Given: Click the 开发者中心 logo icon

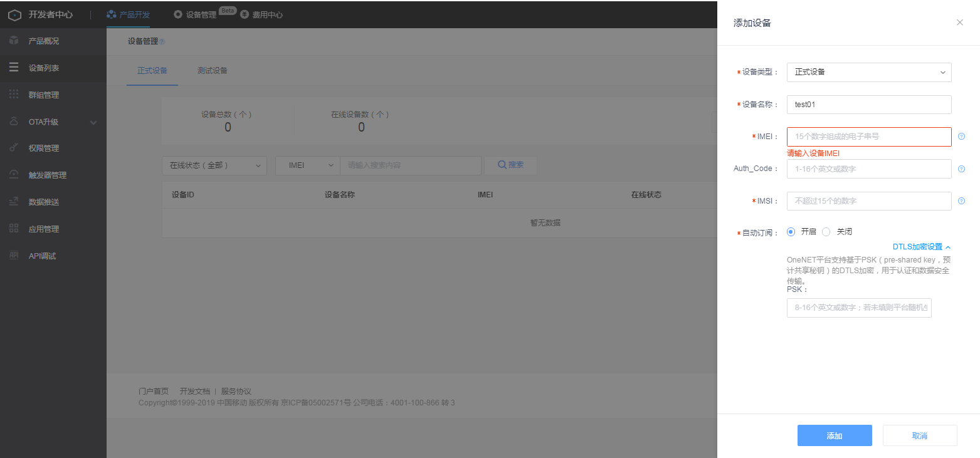Looking at the screenshot, I should click(x=14, y=14).
